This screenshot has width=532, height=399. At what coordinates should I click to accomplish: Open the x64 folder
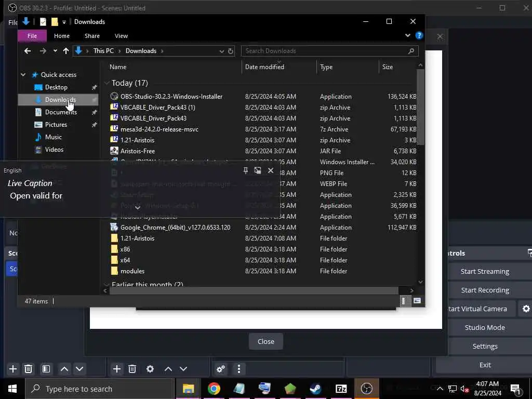125,260
